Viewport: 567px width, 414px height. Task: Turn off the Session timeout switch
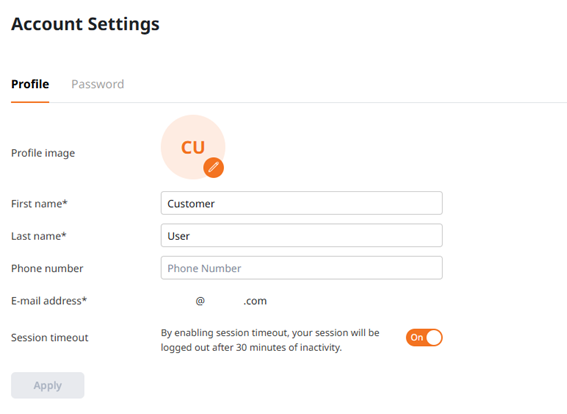(x=424, y=337)
